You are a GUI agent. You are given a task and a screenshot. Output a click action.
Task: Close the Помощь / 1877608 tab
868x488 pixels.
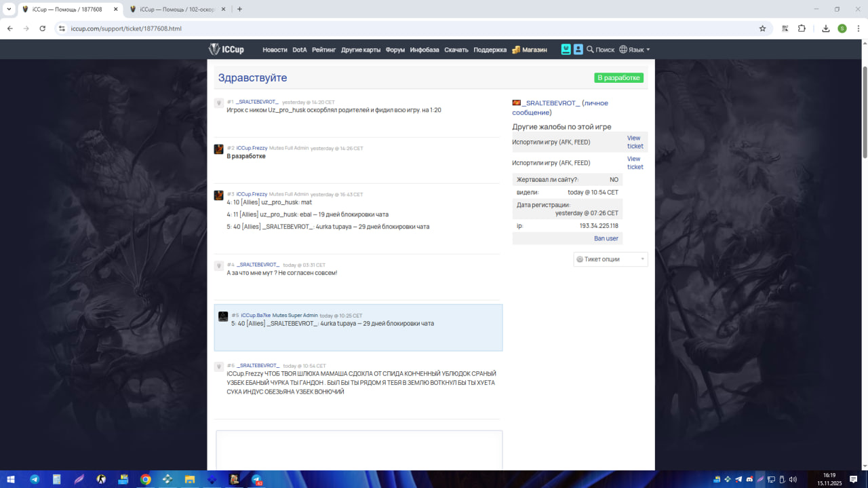coord(115,10)
